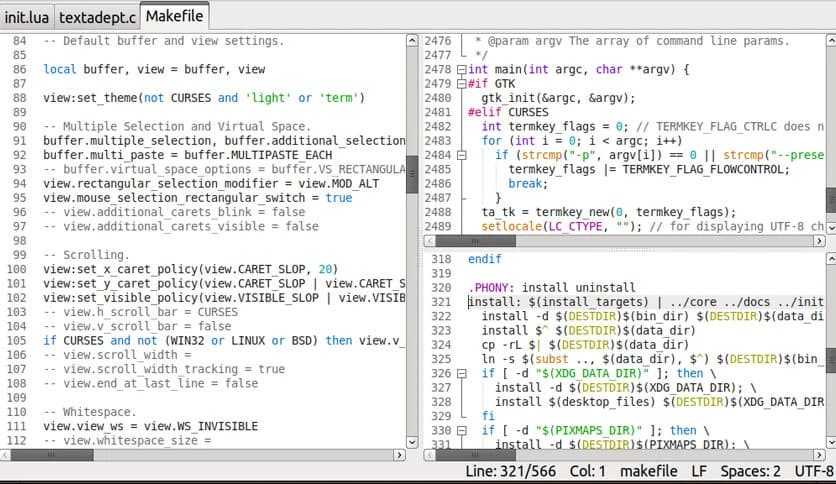Click scroll-right arrow under the Makefile pane
This screenshot has height=484, width=836.
(x=819, y=455)
